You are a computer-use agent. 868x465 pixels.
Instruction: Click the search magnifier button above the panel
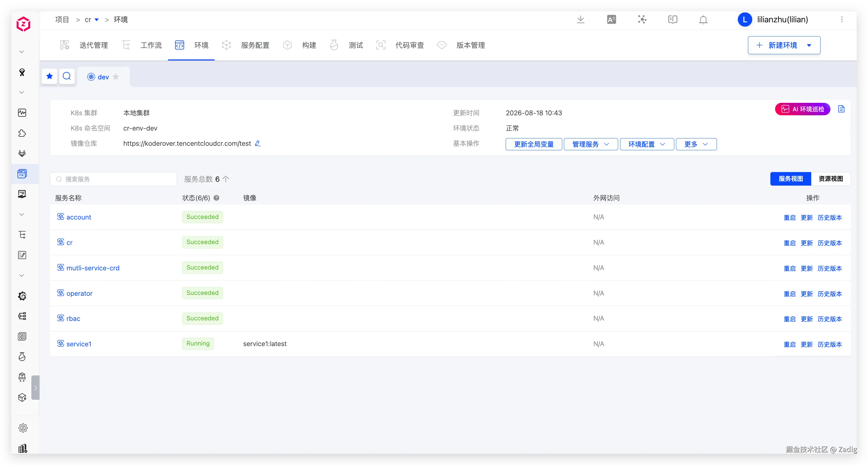coord(67,76)
